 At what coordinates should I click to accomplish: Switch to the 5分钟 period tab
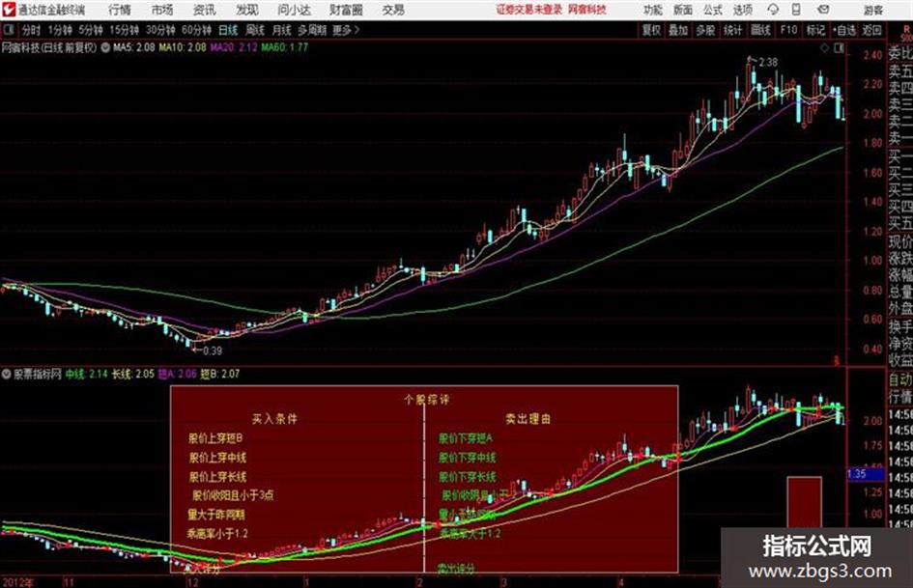91,30
